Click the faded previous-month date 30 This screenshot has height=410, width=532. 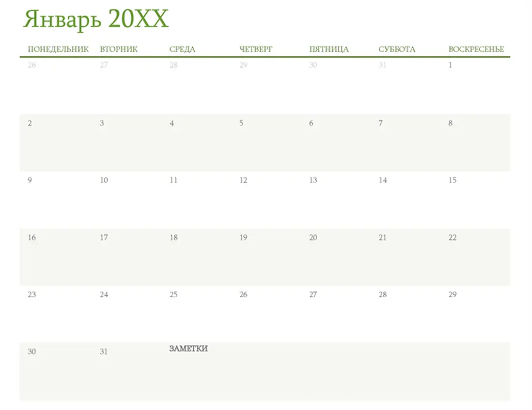[313, 65]
